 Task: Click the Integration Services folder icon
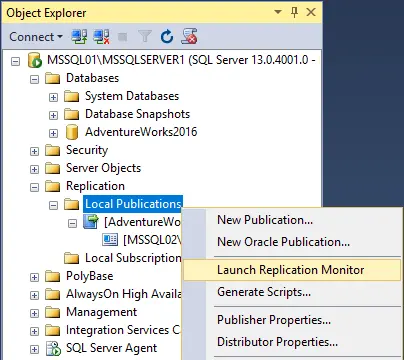[x=52, y=331]
